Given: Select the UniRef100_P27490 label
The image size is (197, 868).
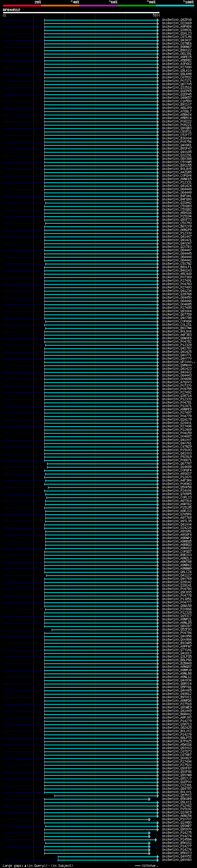Looking at the screenshot, I should pyautogui.click(x=177, y=67).
